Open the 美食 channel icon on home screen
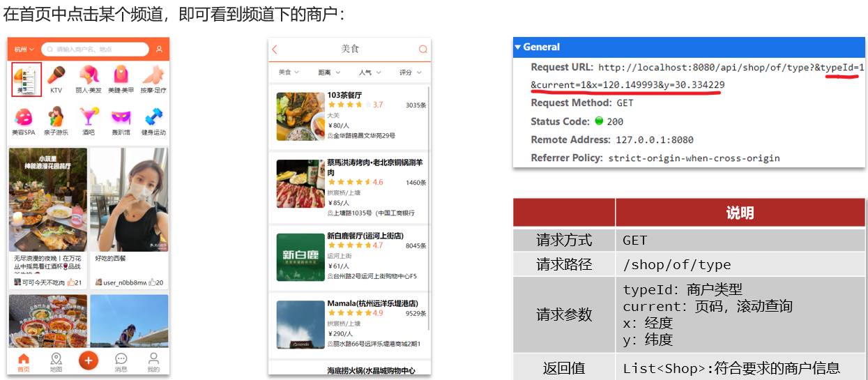The image size is (868, 380). [26, 78]
